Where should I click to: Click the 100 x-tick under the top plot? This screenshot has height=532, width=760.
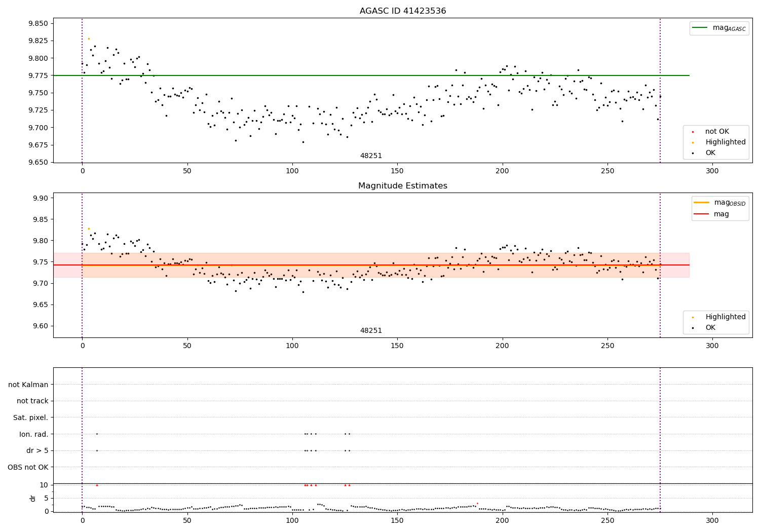(292, 171)
